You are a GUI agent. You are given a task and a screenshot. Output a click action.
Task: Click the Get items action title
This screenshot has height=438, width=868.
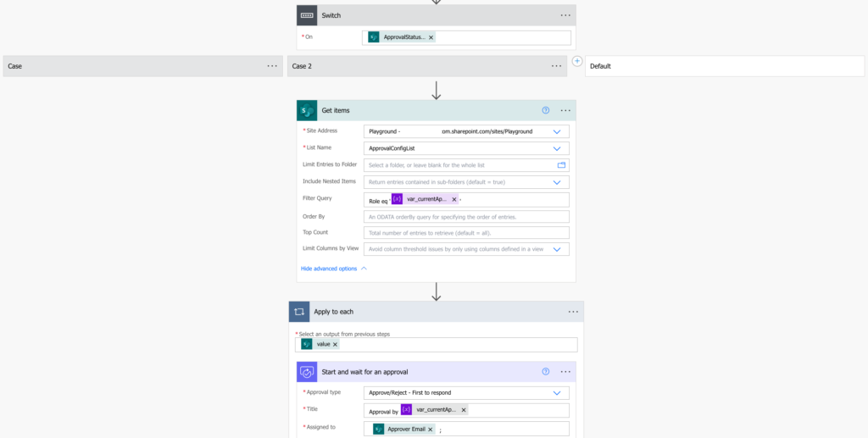pyautogui.click(x=336, y=111)
